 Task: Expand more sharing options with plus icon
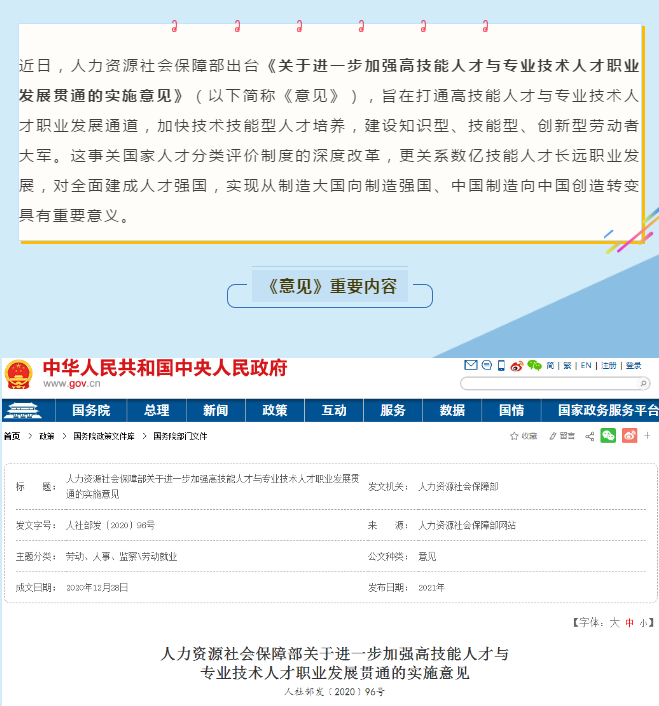click(x=648, y=436)
